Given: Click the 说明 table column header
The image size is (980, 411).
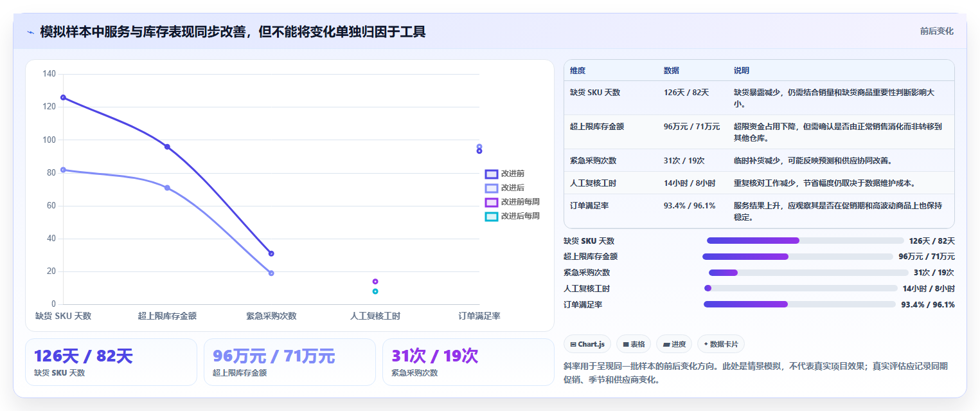Looking at the screenshot, I should [742, 71].
